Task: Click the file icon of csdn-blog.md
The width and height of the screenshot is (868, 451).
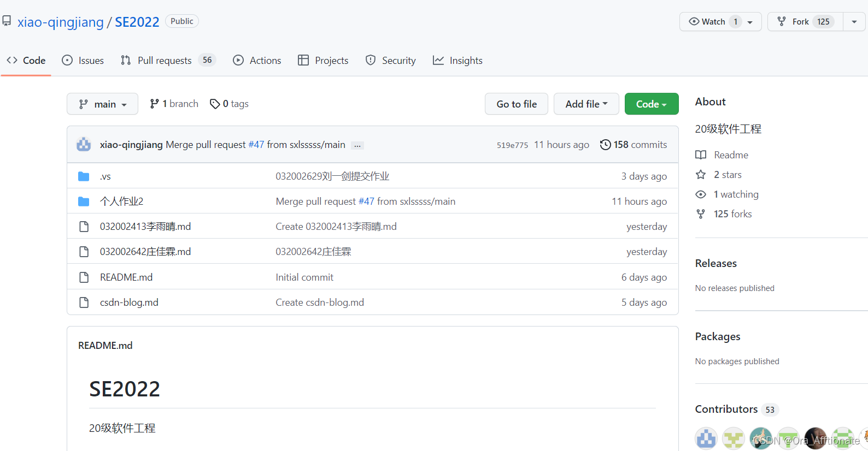Action: click(84, 302)
